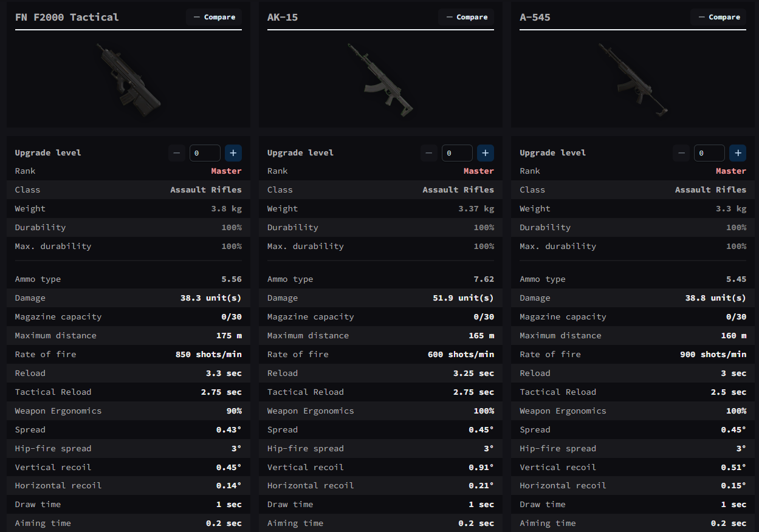Click A-545 weight value 3.3 kg

coord(730,209)
